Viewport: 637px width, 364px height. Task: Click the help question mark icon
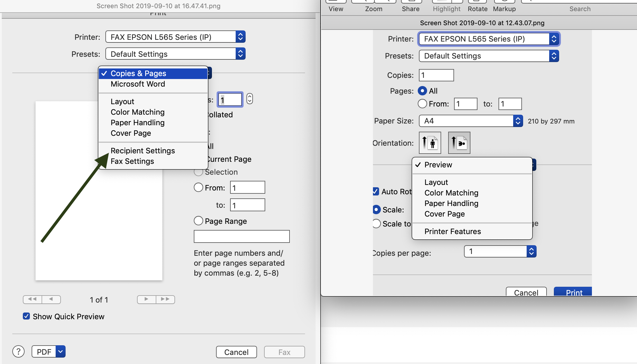pyautogui.click(x=18, y=351)
